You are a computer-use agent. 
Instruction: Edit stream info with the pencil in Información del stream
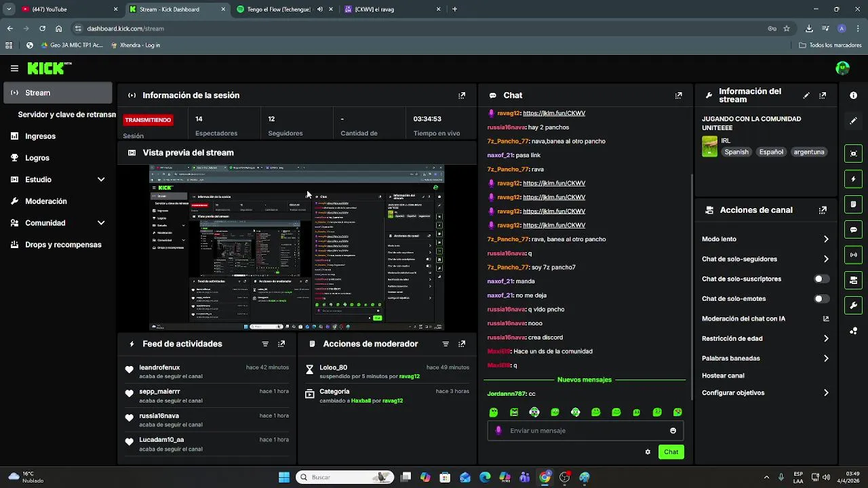click(806, 96)
